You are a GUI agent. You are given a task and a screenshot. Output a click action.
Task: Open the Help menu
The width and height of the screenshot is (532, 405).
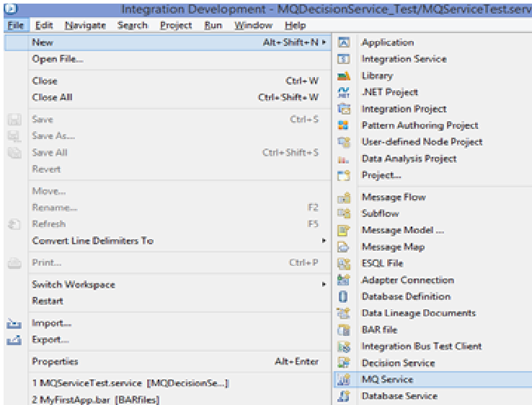295,25
